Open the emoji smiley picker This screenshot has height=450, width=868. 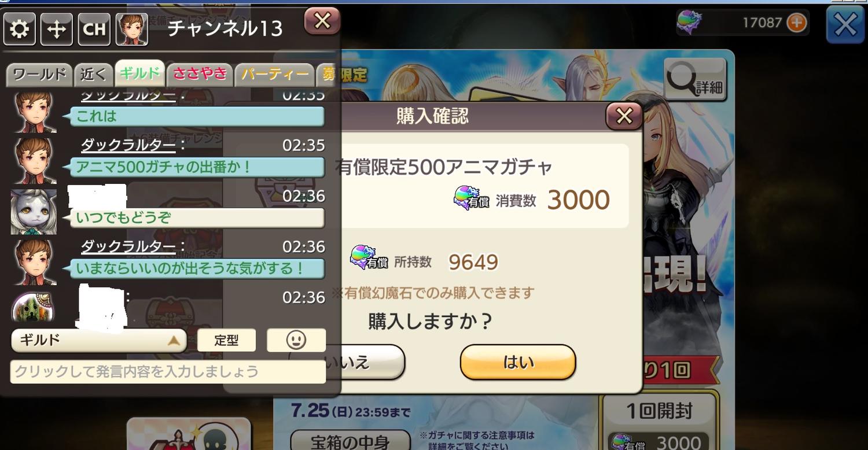click(x=296, y=340)
